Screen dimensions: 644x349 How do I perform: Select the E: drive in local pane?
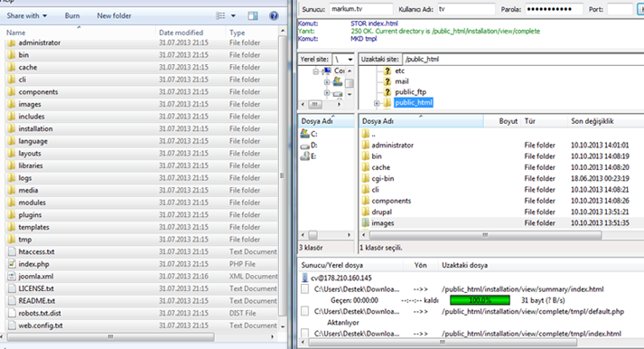(309, 156)
